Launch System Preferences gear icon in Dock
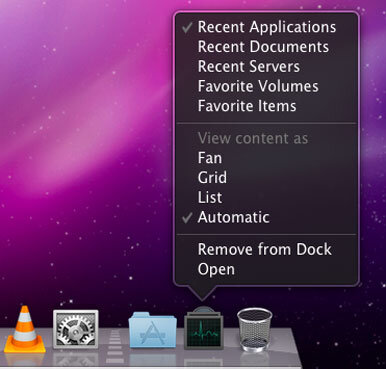 pyautogui.click(x=76, y=329)
